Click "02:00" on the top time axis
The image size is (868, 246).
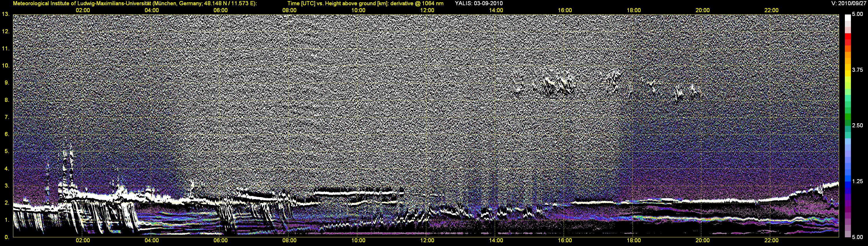point(82,10)
